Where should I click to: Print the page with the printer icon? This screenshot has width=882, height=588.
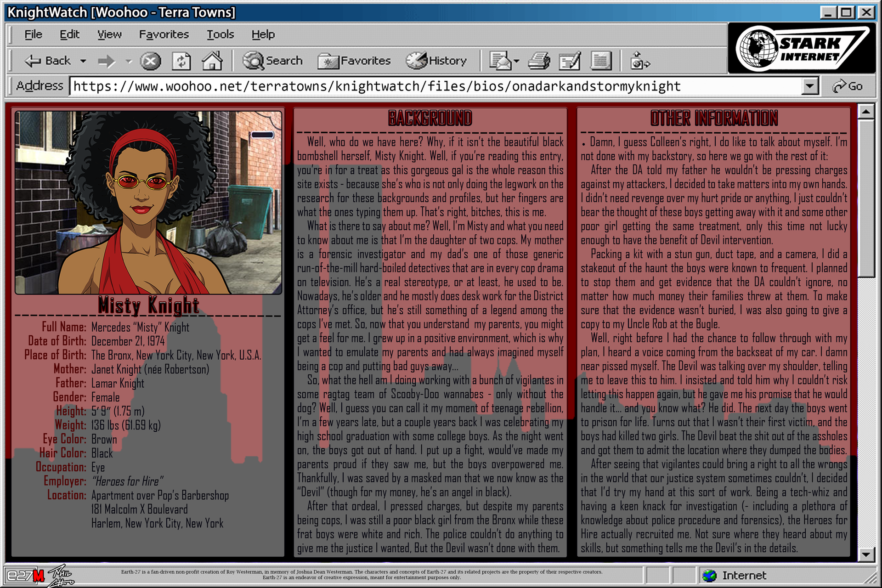point(539,61)
